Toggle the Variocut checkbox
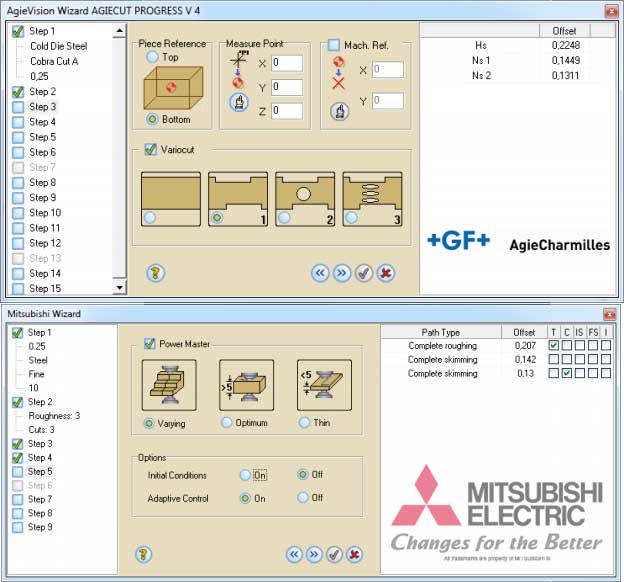 click(x=150, y=150)
